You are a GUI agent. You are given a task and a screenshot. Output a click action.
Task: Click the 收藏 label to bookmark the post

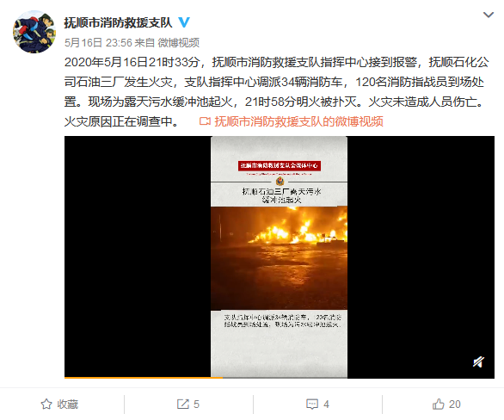[67, 405]
